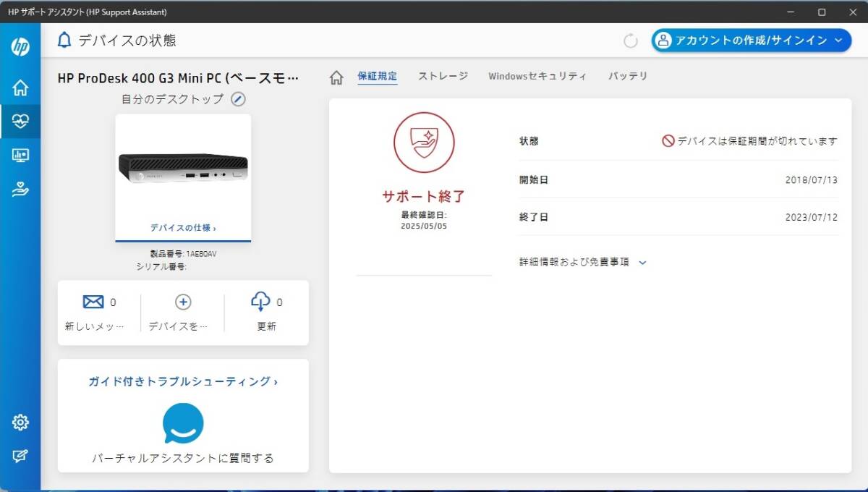Expand 詳細情報および免責事項 section
The image size is (868, 492).
click(582, 262)
